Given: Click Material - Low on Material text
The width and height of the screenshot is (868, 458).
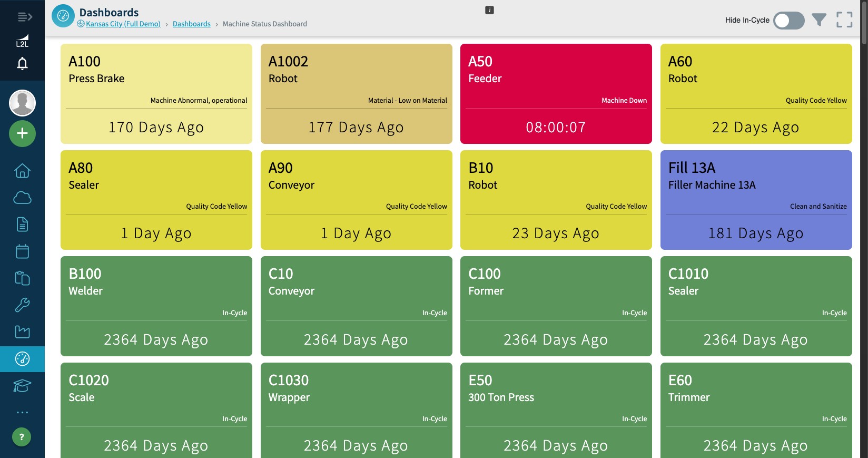Looking at the screenshot, I should click(408, 100).
